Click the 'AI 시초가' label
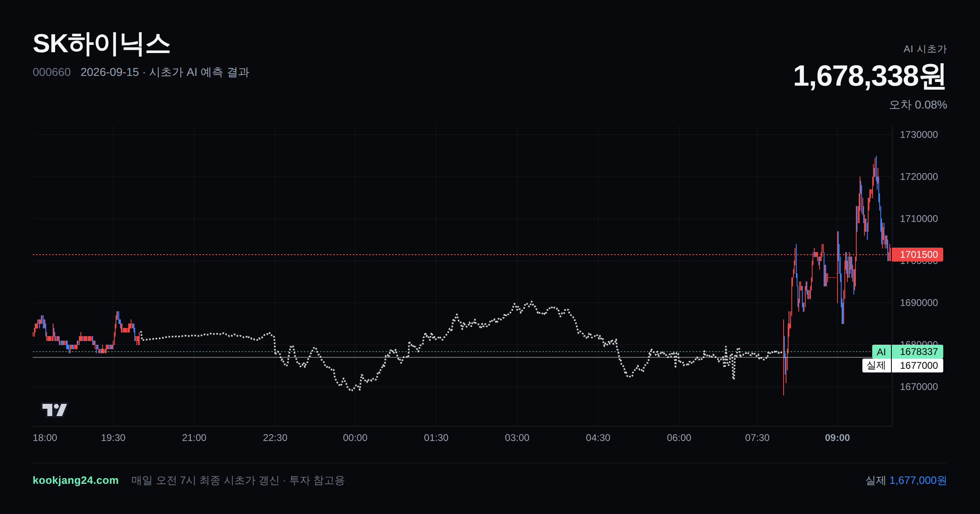 (x=925, y=49)
